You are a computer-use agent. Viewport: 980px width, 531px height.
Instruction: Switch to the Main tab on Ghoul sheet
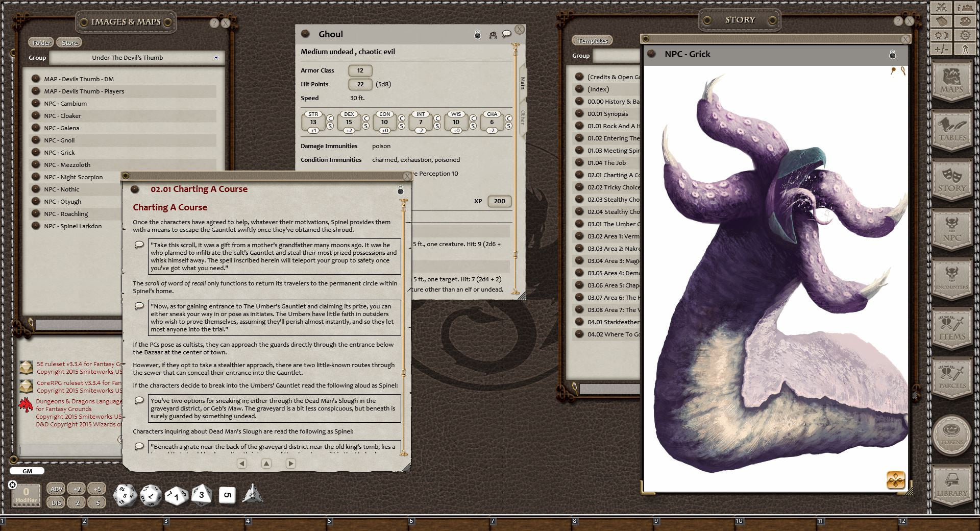click(x=522, y=83)
